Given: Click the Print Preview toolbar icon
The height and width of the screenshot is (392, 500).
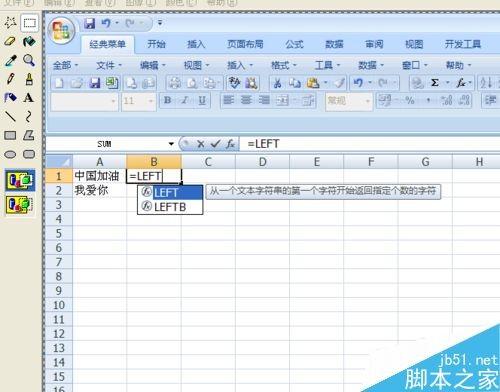Looking at the screenshot, I should click(192, 83).
